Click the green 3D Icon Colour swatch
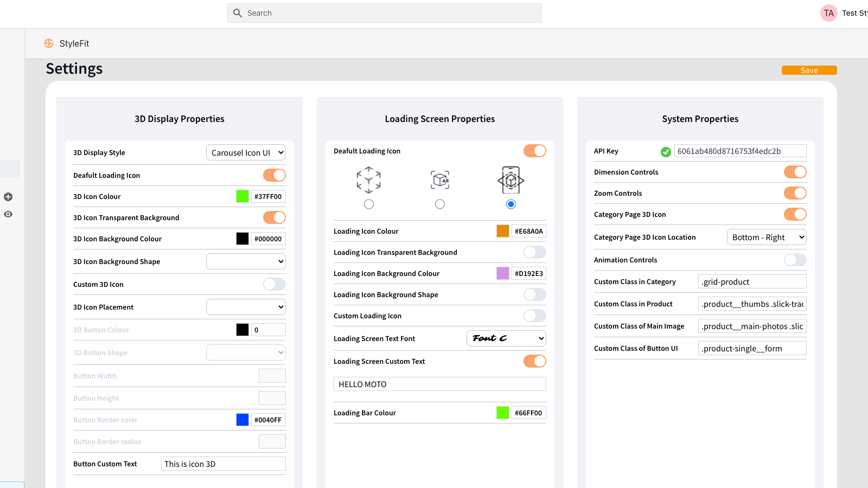The height and width of the screenshot is (488, 868). pos(242,196)
